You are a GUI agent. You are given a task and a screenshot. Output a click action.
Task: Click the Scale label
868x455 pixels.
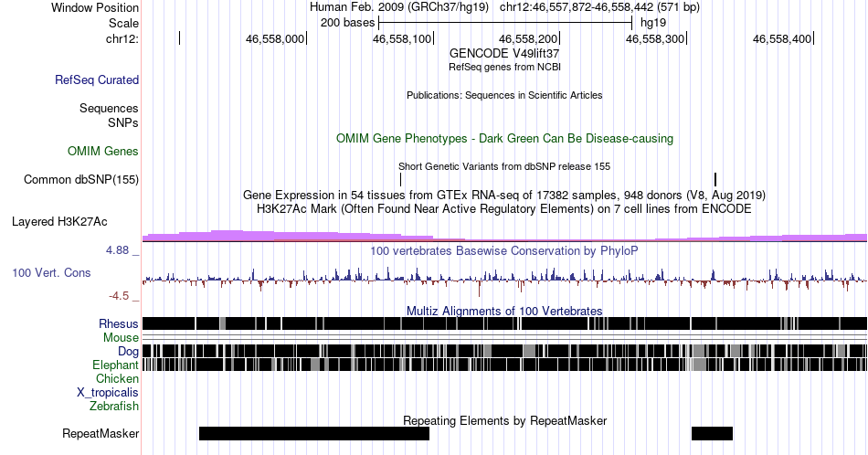tap(123, 23)
